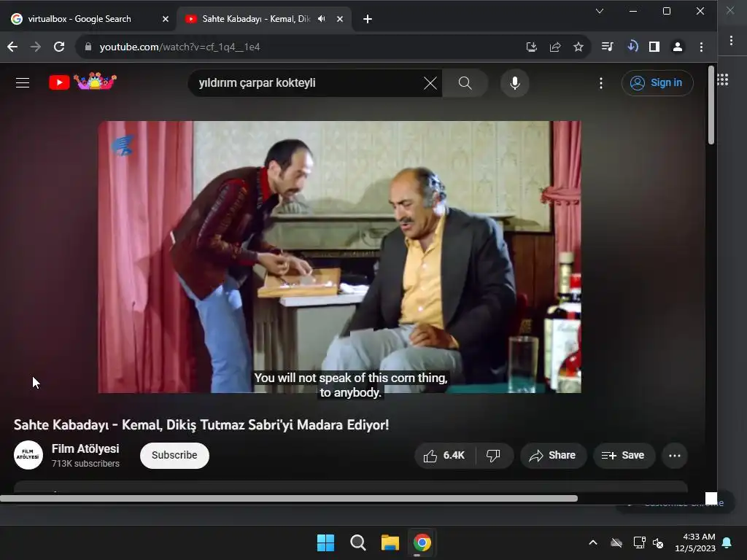Viewport: 747px width, 560px height.
Task: Click the horizontal scrollbar thumb
Action: pos(289,499)
